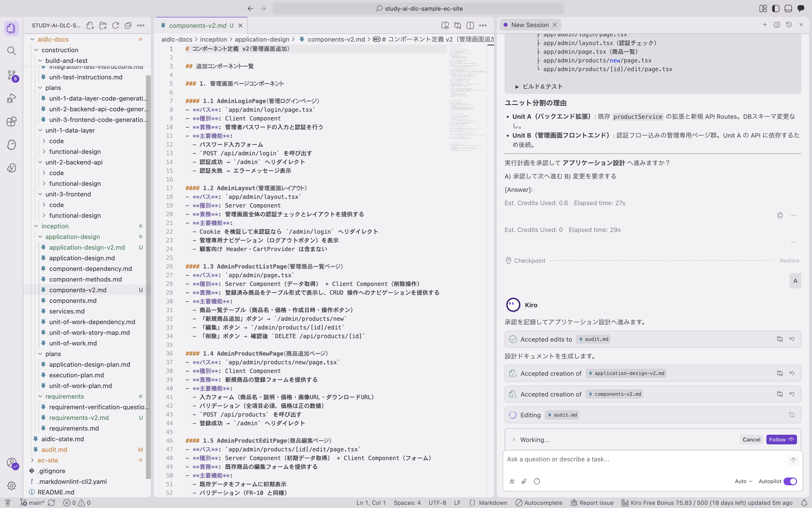The height and width of the screenshot is (508, 812).
Task: Click inception in the breadcrumb
Action: pos(213,39)
